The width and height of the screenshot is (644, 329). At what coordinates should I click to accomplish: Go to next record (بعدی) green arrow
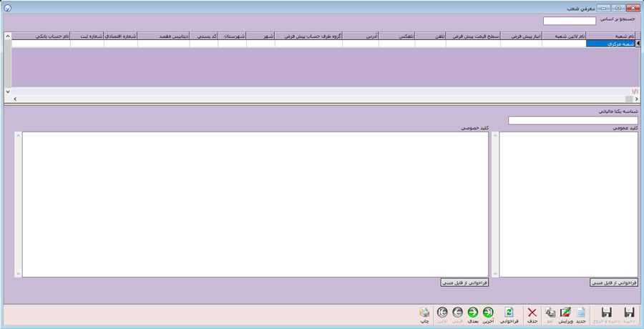(x=472, y=315)
